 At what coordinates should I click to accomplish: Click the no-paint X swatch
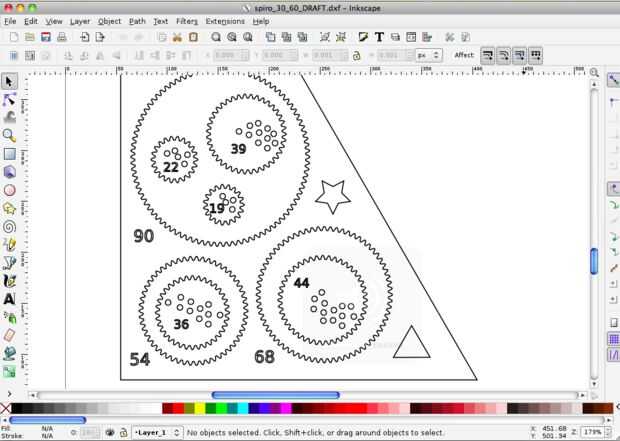(x=5, y=408)
